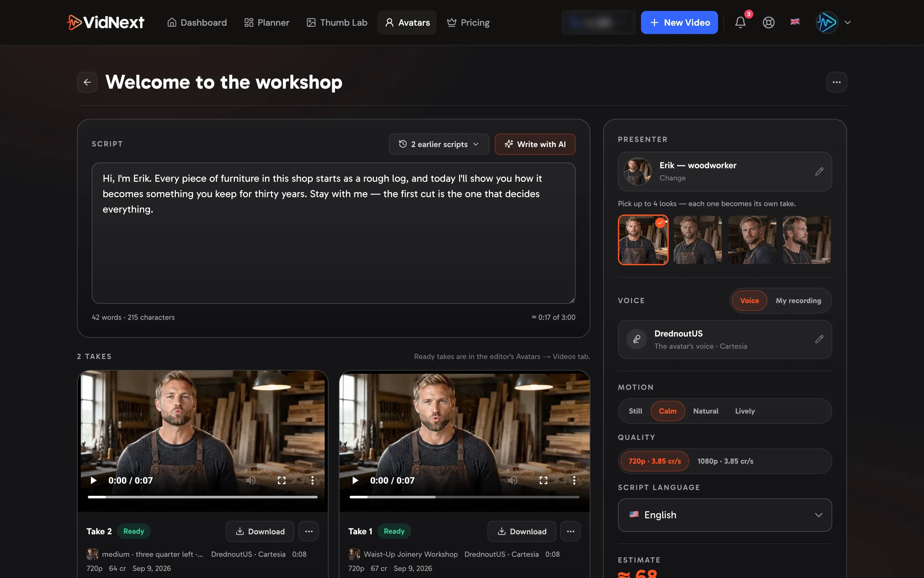Select the second presenter look thumbnail
924x578 pixels.
click(697, 240)
